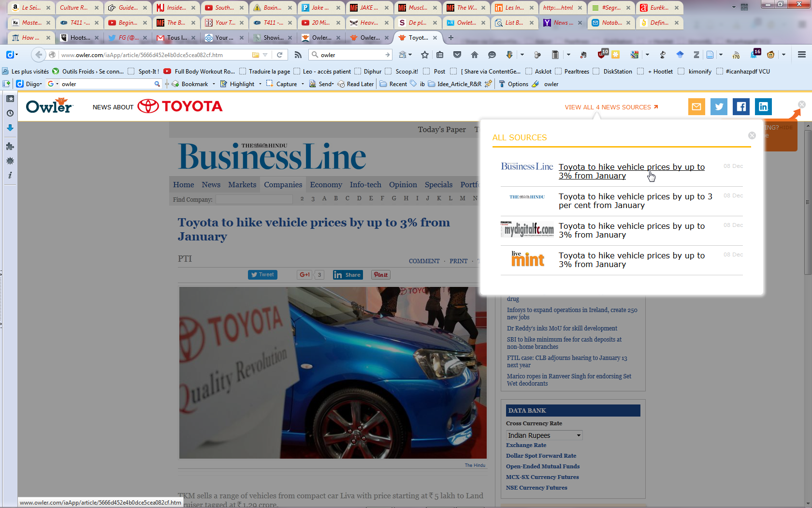Click the sidebar bookmarks star icon
812x508 pixels.
[10, 99]
